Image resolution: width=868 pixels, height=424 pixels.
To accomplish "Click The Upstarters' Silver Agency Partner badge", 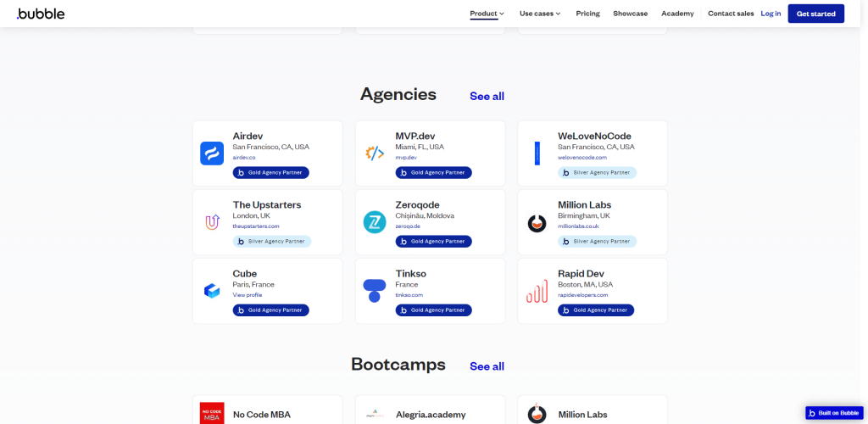I will click(x=272, y=242).
